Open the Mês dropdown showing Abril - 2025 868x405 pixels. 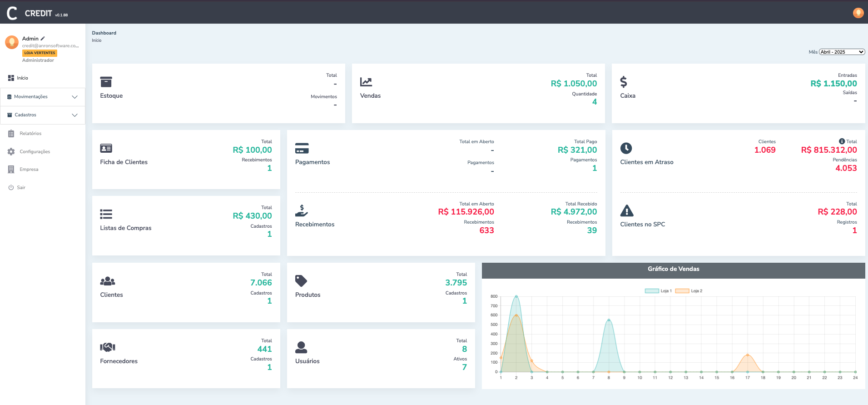842,52
